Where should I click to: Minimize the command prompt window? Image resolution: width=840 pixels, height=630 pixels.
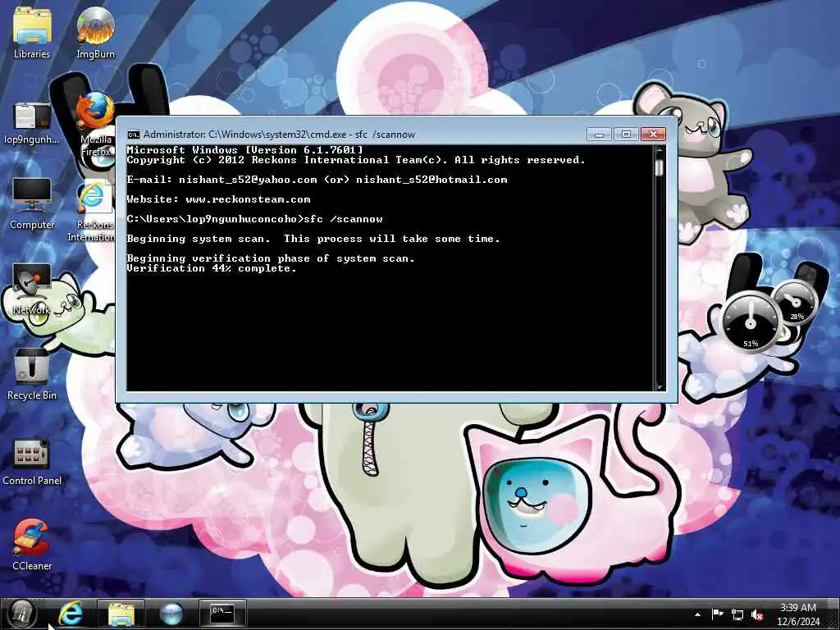tap(599, 134)
